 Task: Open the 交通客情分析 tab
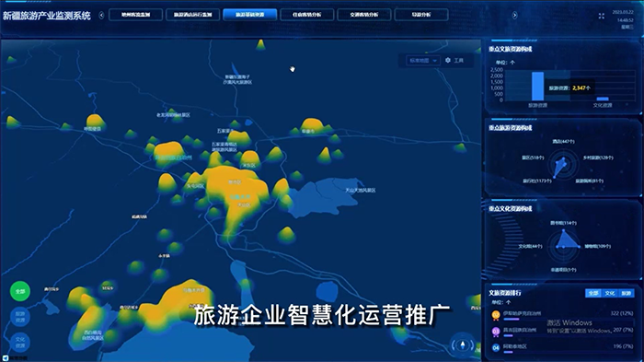[x=364, y=15]
